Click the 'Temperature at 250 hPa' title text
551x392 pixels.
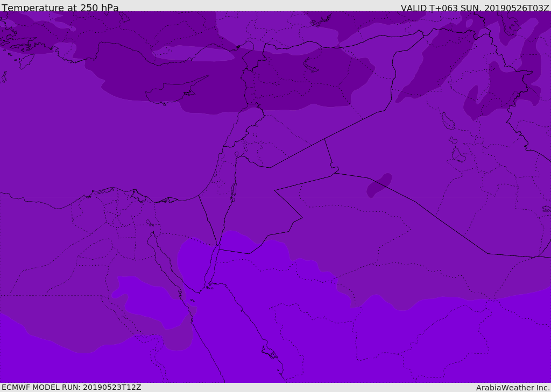60,8
